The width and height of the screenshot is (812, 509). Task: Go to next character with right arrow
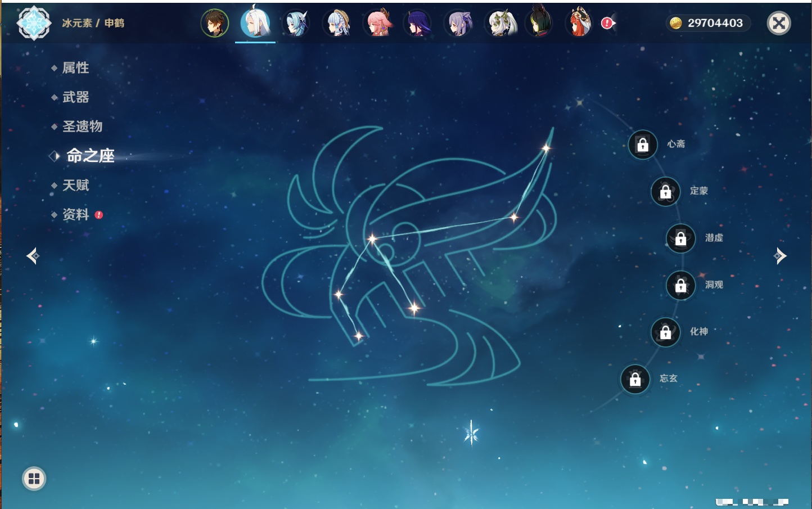780,256
